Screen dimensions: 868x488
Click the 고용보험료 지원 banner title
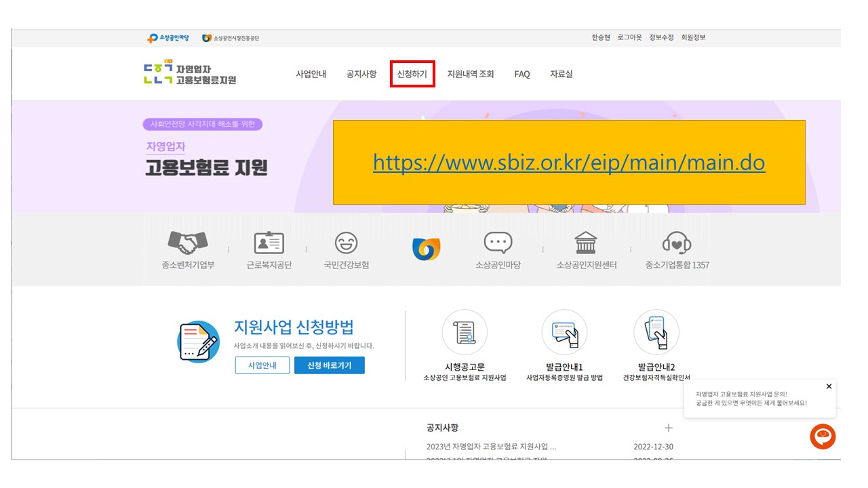[x=207, y=167]
